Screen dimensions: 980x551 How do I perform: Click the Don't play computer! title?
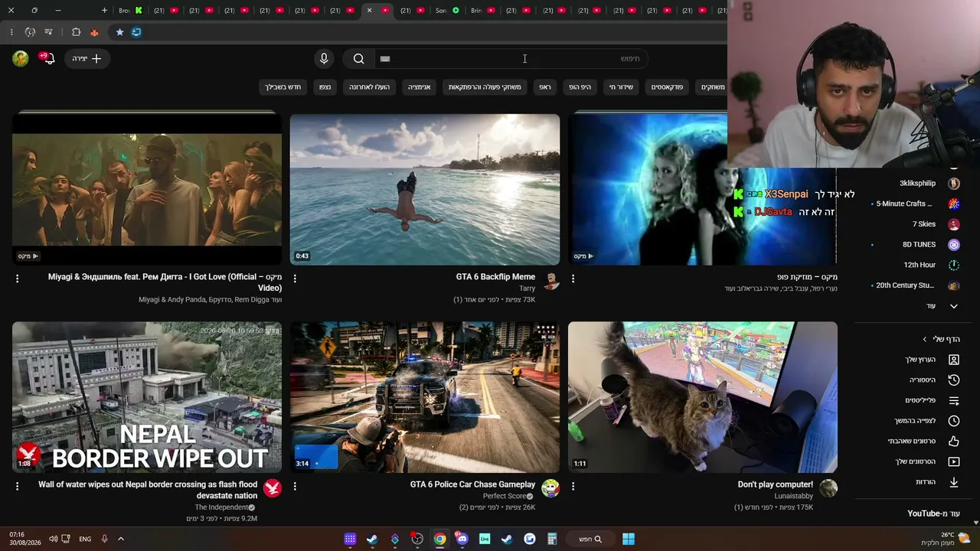(775, 484)
